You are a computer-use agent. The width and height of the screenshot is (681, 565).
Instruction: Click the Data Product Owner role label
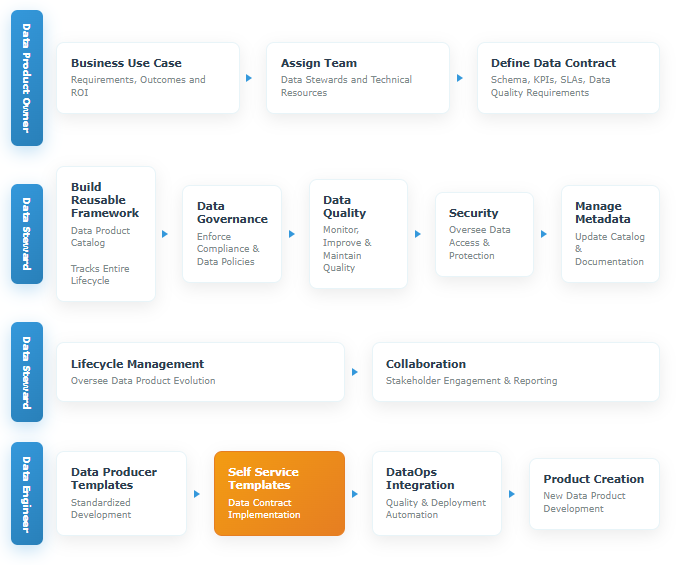tap(27, 78)
